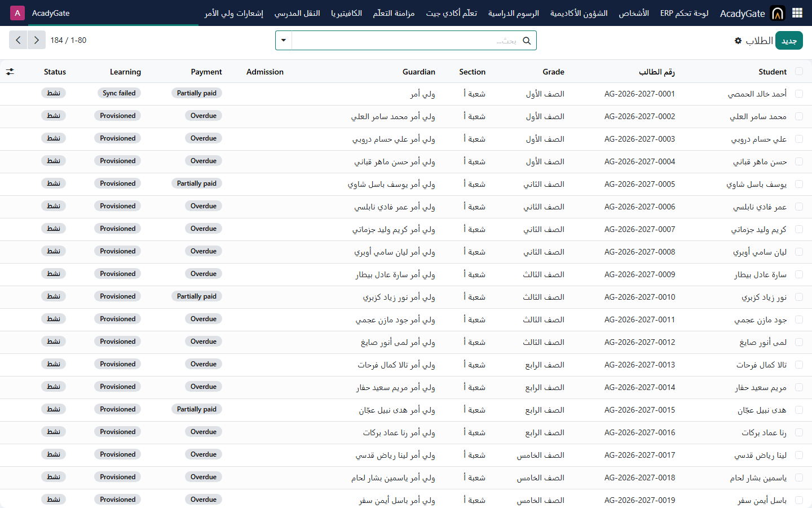This screenshot has height=508, width=812.
Task: Open the apps grid menu icon
Action: point(797,13)
